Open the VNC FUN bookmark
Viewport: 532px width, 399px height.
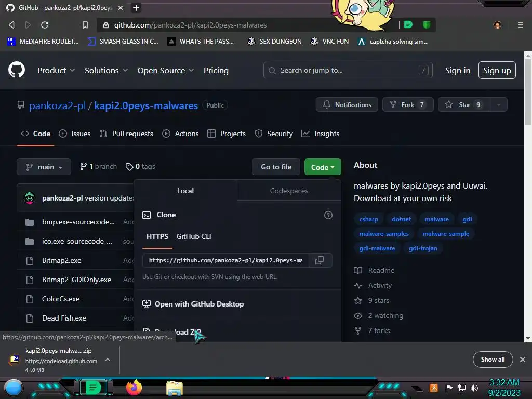tap(330, 42)
